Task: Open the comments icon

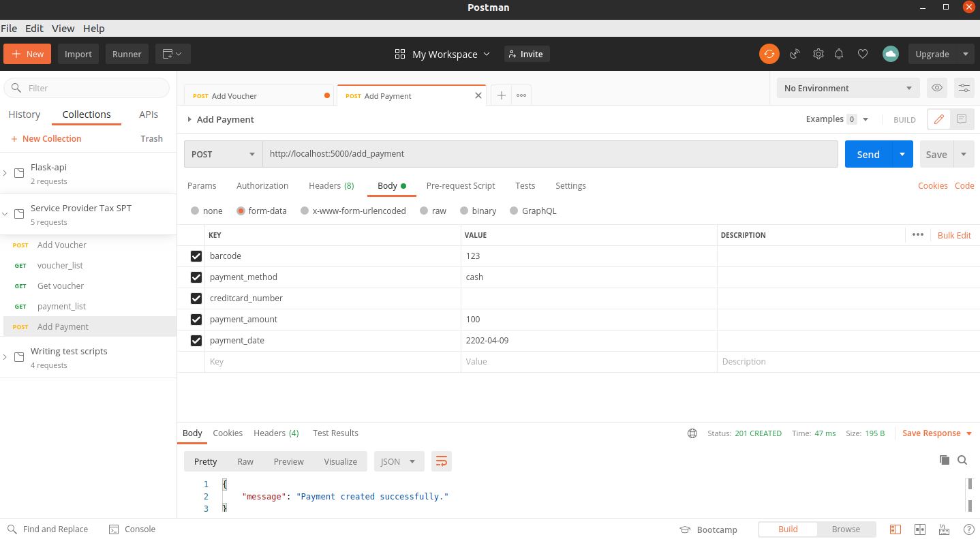Action: click(x=962, y=119)
